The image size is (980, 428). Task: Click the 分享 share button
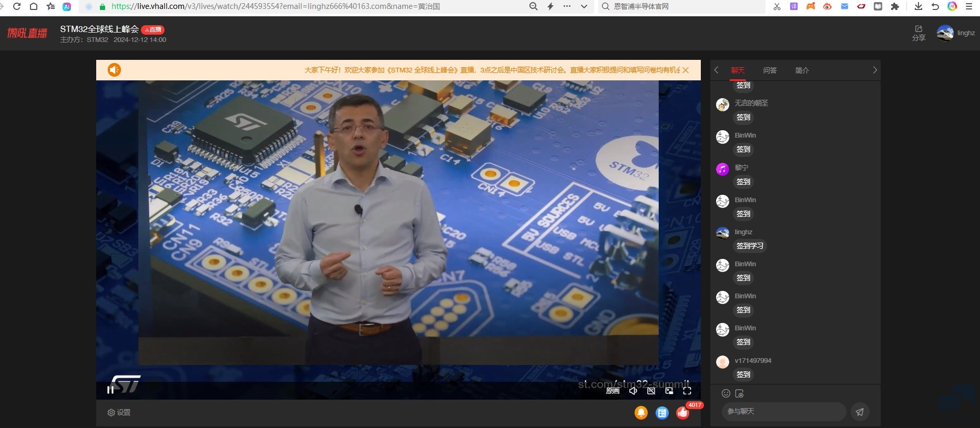[x=918, y=33]
